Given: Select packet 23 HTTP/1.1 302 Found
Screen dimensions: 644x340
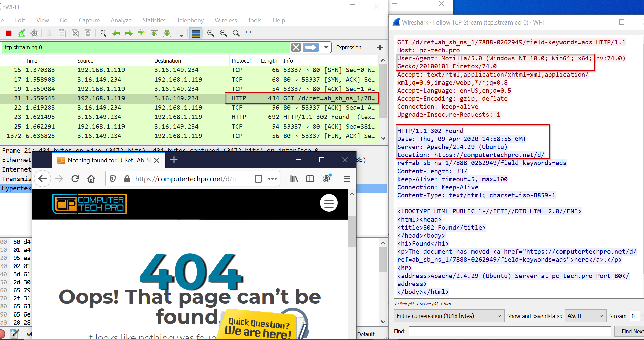Looking at the screenshot, I should click(189, 117).
